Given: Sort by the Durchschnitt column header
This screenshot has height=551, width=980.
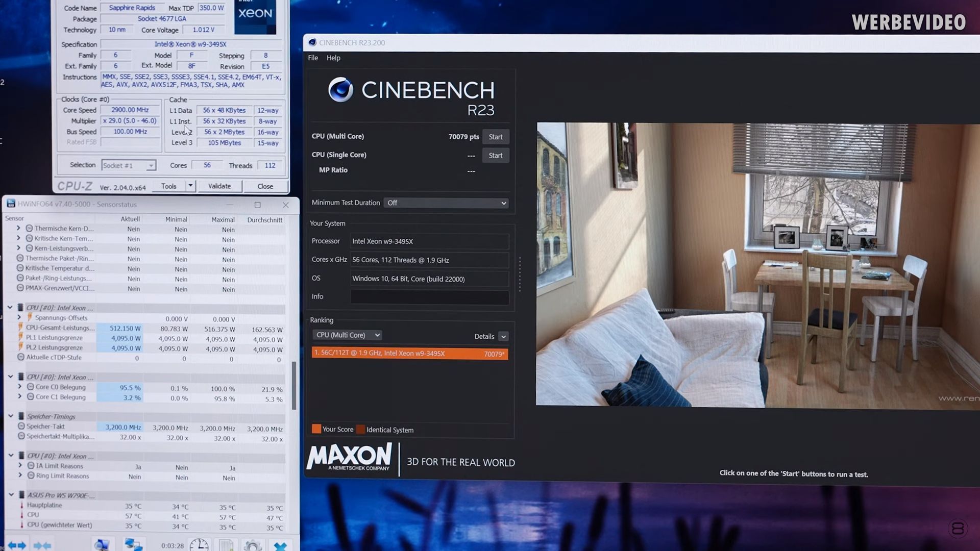Looking at the screenshot, I should [x=264, y=220].
